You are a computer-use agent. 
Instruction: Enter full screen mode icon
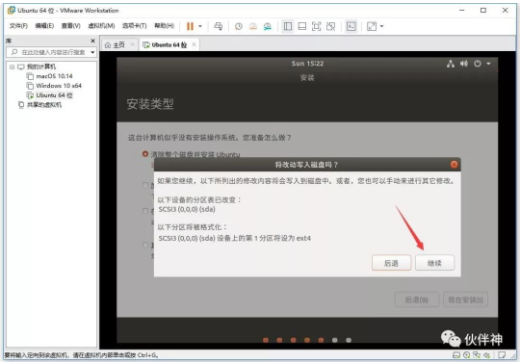pos(316,26)
